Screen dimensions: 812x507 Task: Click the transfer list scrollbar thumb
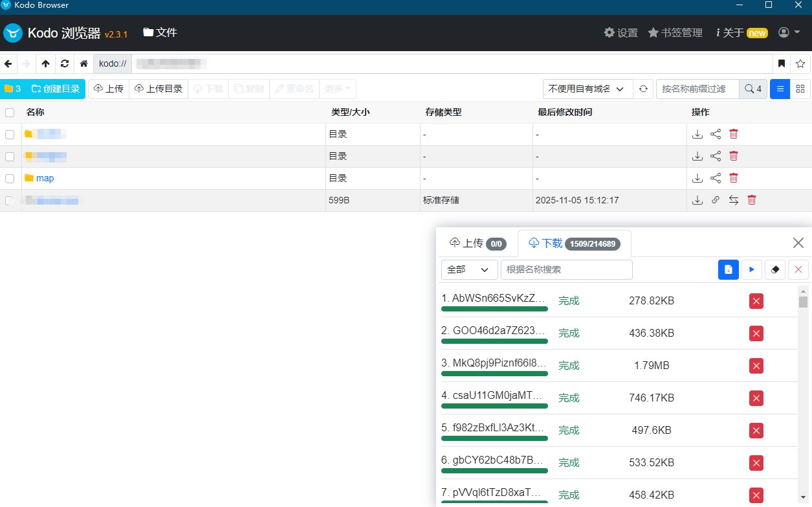(x=803, y=302)
